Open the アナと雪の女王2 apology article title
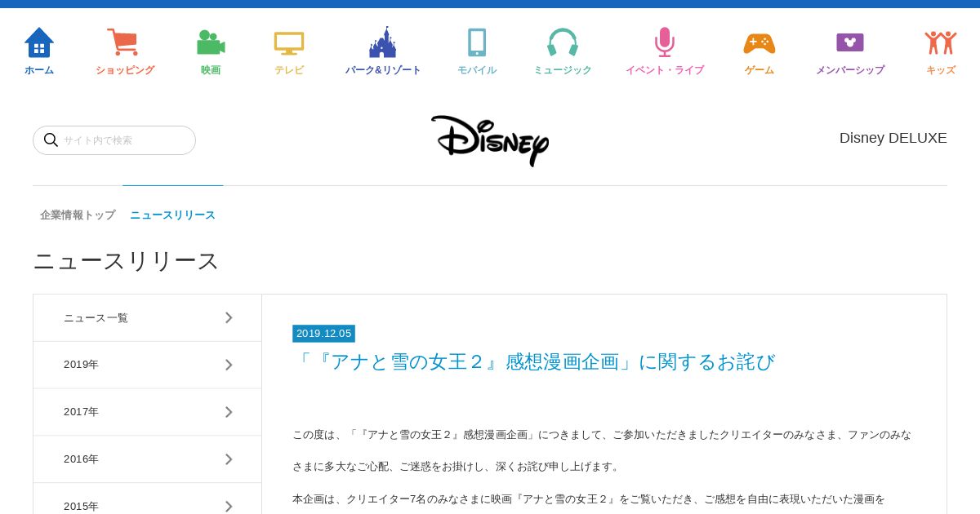Image resolution: width=980 pixels, height=514 pixels. point(534,361)
